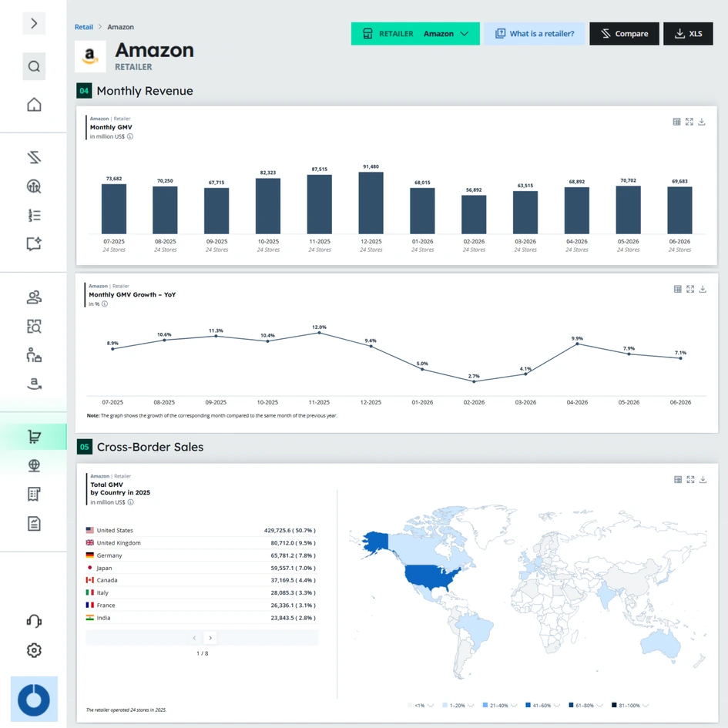Open the numbered list rankings sidebar icon
The image size is (728, 728).
pyautogui.click(x=34, y=215)
